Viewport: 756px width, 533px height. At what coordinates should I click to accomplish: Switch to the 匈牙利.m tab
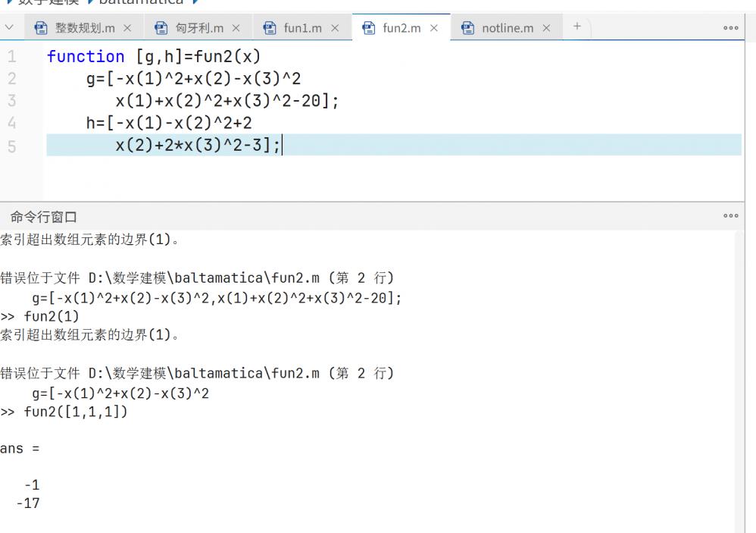click(199, 28)
